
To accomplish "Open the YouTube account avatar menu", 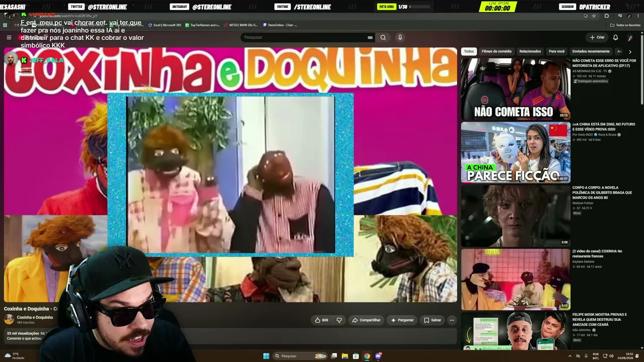I will [630, 37].
